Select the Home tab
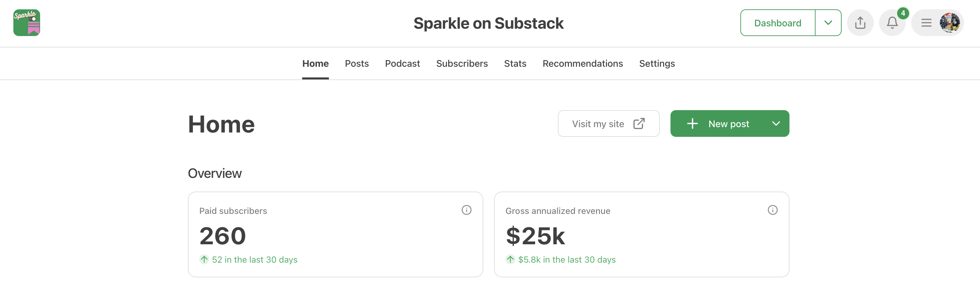The image size is (980, 285). [x=316, y=63]
